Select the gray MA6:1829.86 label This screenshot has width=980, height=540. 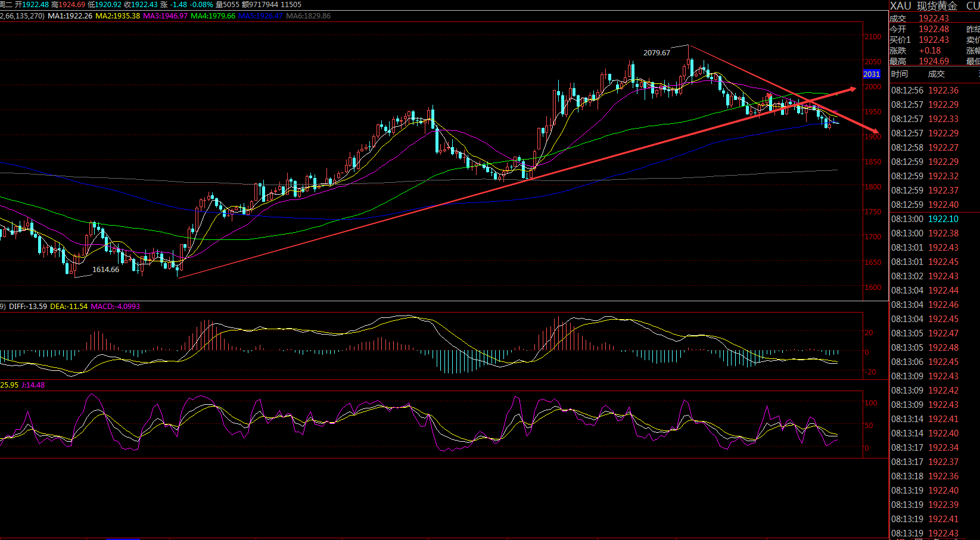308,16
